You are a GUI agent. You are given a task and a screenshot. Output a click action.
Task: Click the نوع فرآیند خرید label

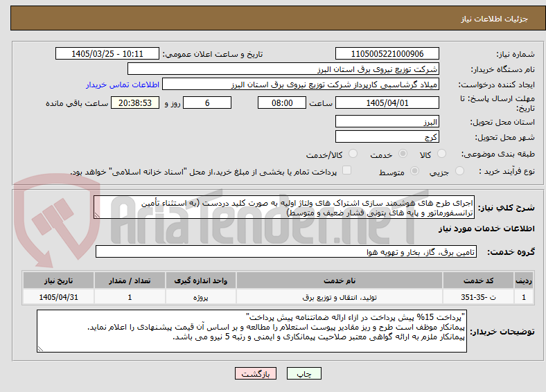pos(507,171)
